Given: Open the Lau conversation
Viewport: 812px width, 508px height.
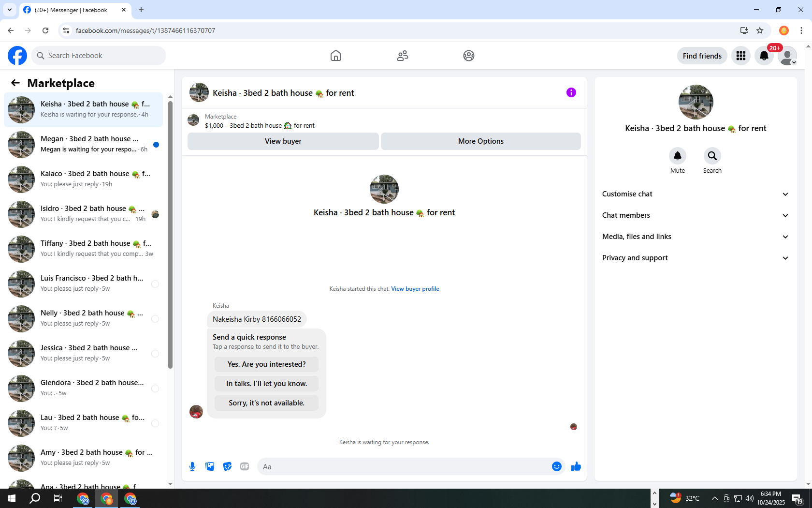Looking at the screenshot, I should pyautogui.click(x=84, y=423).
